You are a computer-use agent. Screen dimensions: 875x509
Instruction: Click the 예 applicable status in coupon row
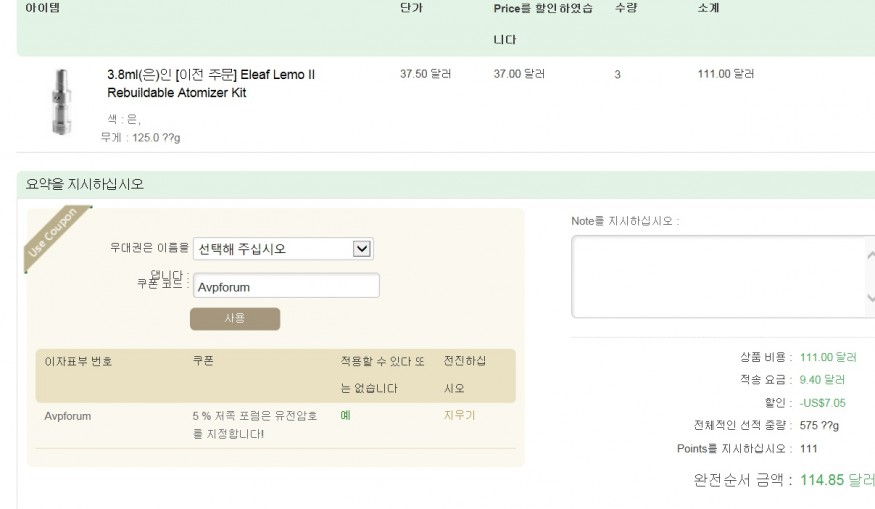click(x=345, y=415)
